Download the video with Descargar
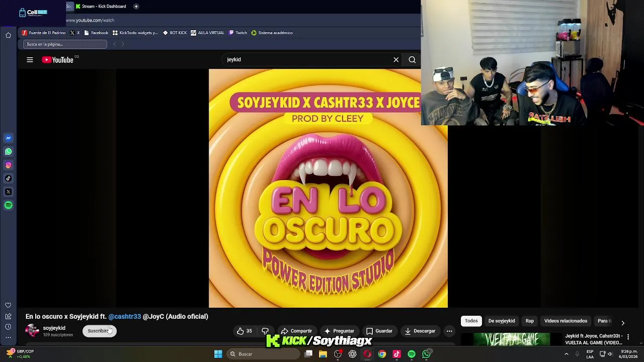The width and height of the screenshot is (644, 362). (420, 331)
